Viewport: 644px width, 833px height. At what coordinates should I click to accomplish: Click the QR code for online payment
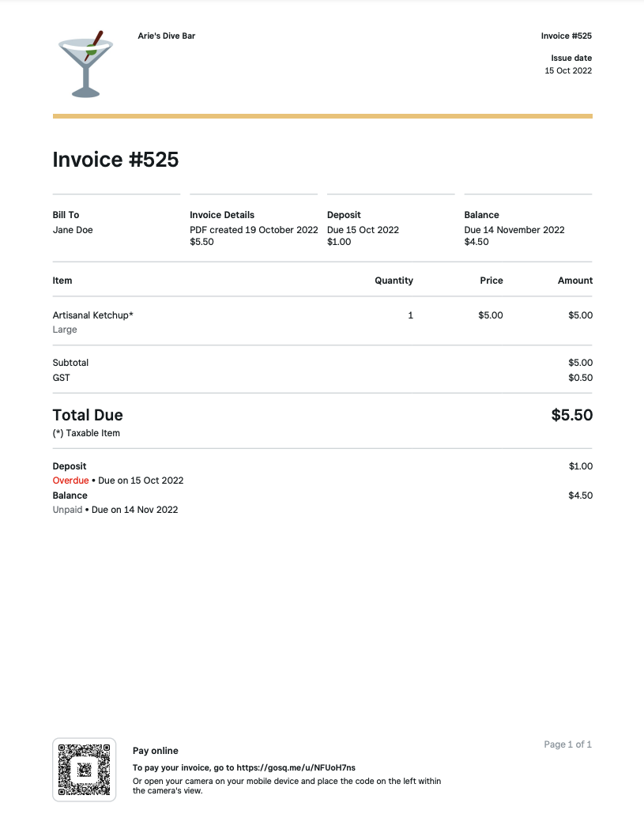[x=84, y=769]
